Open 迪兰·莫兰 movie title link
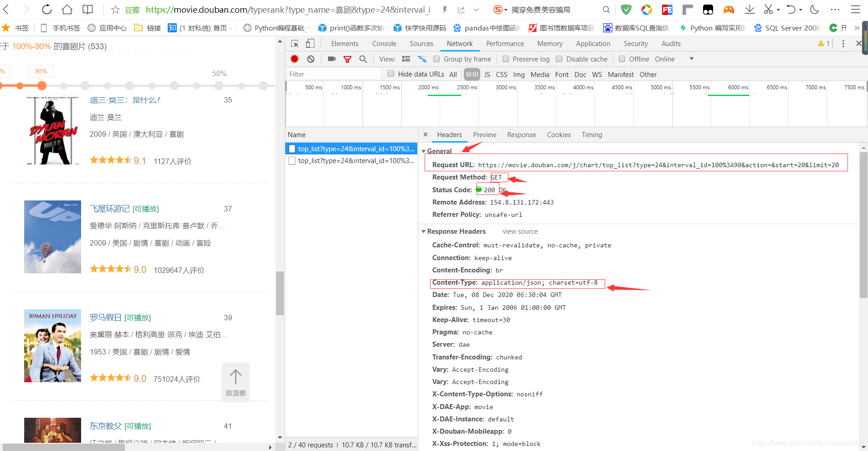The image size is (868, 451). coord(125,100)
